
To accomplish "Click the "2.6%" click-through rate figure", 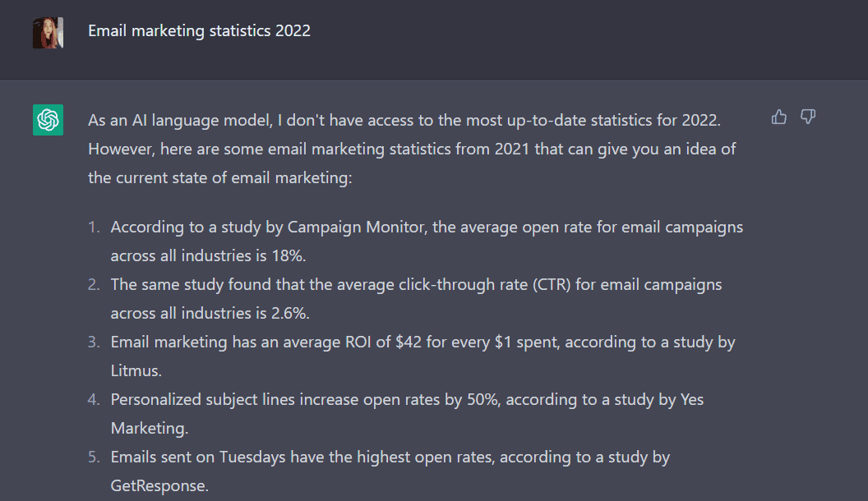I will (289, 314).
